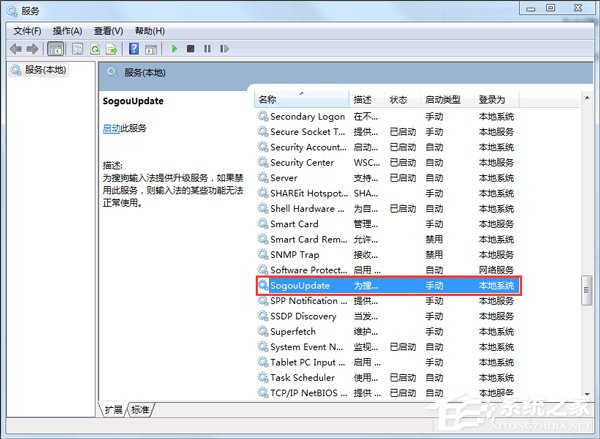Toggle the Show/Hide Console Tree icon
This screenshot has height=439, width=600.
coord(55,49)
